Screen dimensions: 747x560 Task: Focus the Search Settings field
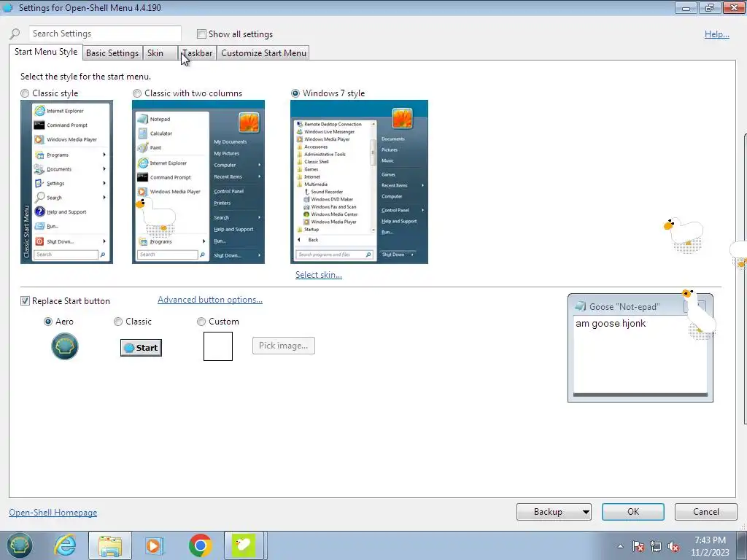[x=105, y=34]
